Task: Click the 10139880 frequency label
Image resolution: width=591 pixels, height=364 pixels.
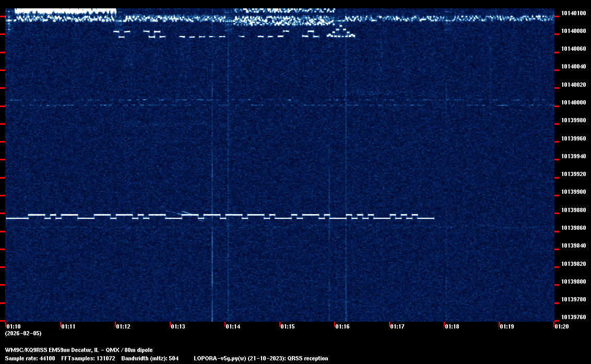Action: [x=574, y=210]
